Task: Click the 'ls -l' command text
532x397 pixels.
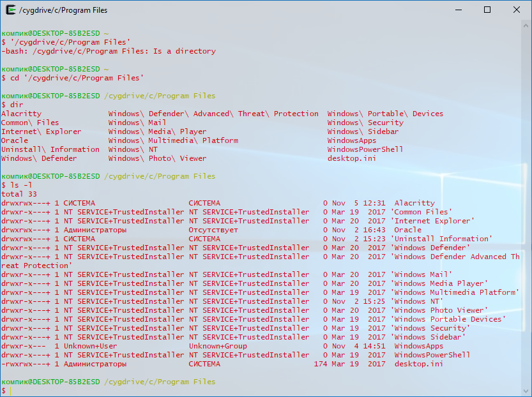Action: pyautogui.click(x=19, y=185)
